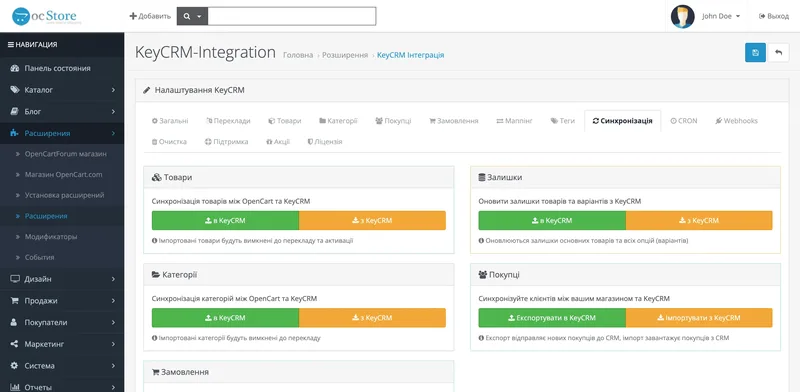Open the John Doe user dropdown

721,16
